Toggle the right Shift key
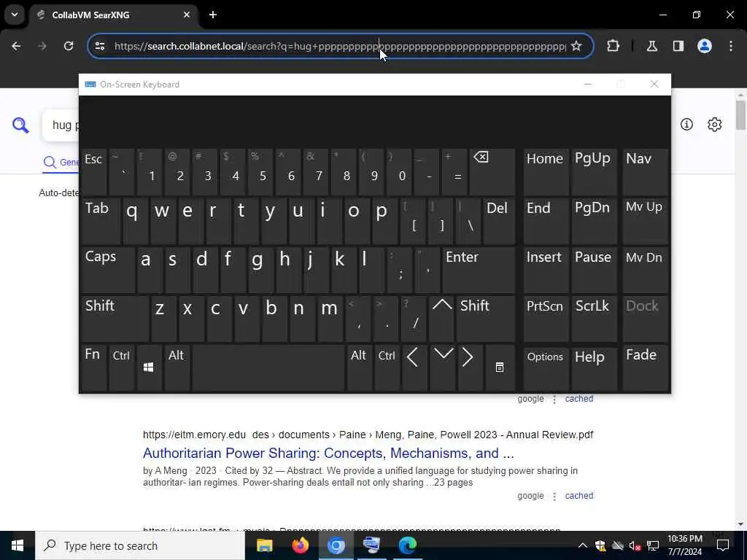This screenshot has height=560, width=747. pos(485,318)
